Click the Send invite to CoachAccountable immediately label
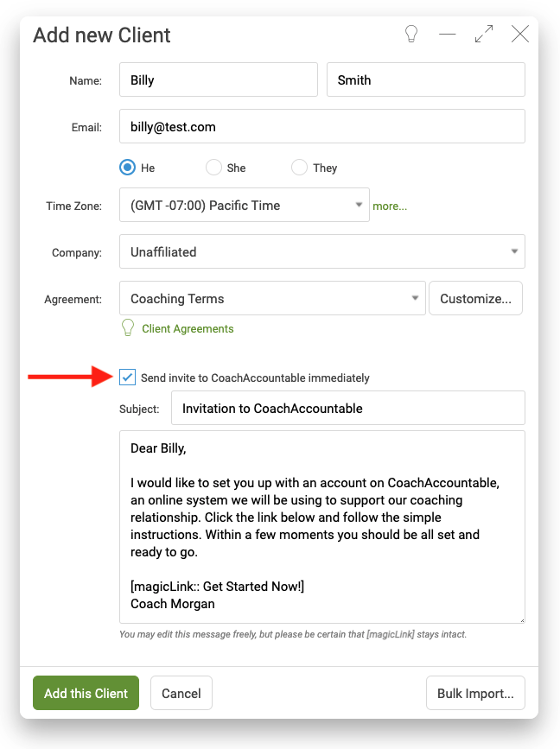Image resolution: width=560 pixels, height=749 pixels. 255,378
